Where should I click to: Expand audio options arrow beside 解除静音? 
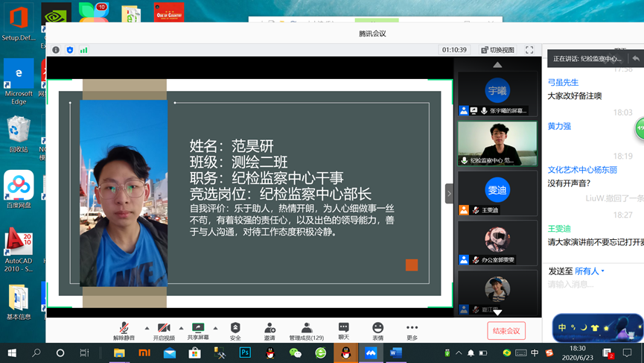click(147, 328)
